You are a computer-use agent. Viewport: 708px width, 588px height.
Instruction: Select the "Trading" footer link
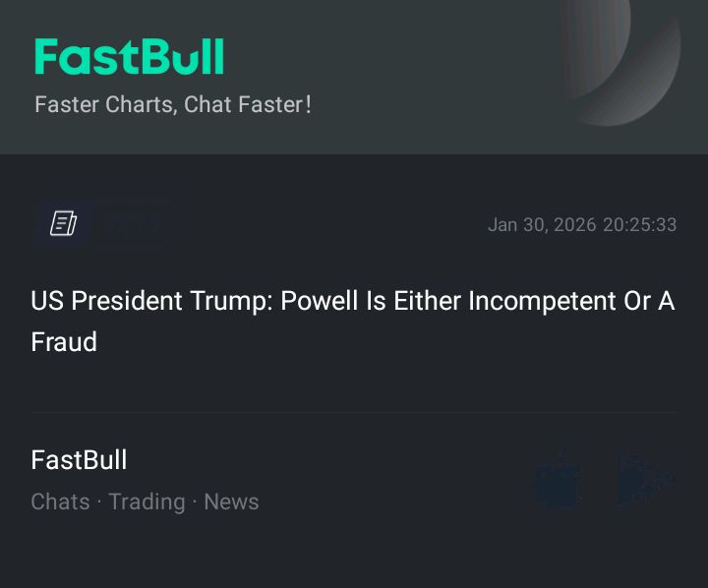[x=147, y=501]
